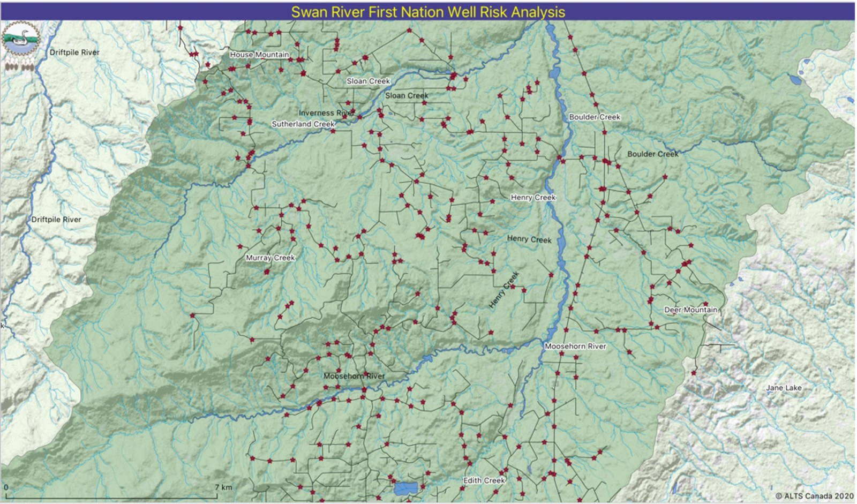Select the 'Deer Mountain' label

click(x=690, y=310)
